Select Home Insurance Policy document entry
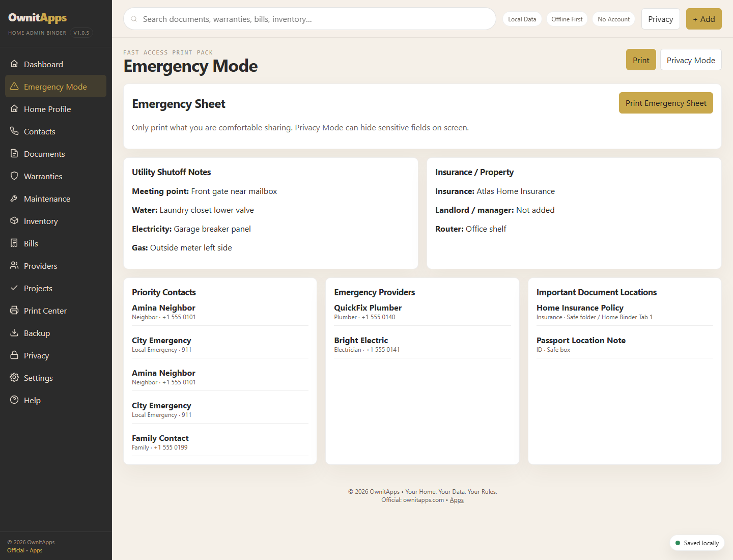This screenshot has width=733, height=560. (x=625, y=312)
